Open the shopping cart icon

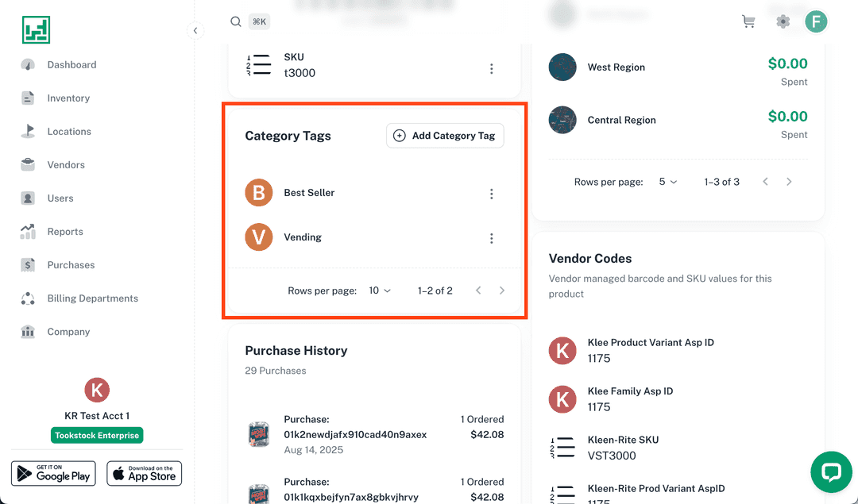[748, 21]
